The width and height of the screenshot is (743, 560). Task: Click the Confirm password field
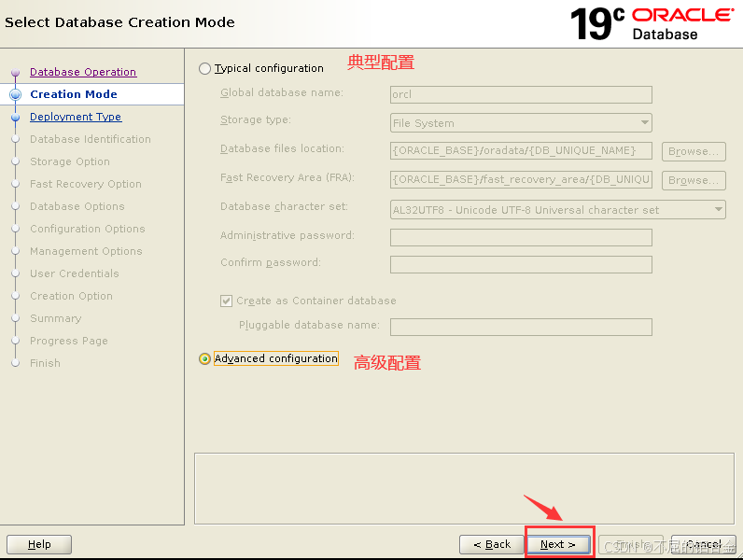tap(521, 264)
